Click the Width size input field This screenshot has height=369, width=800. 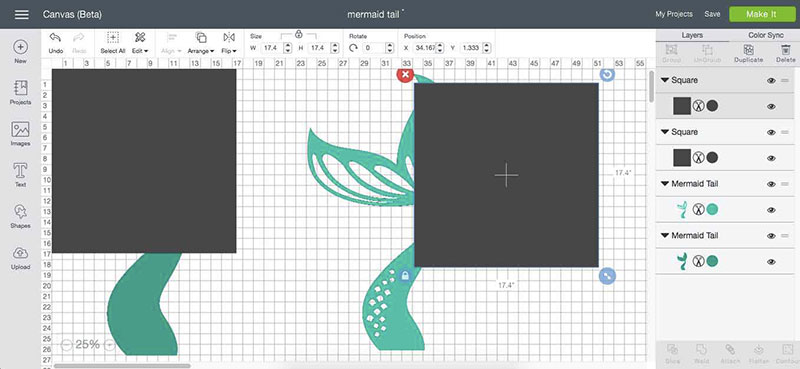(272, 48)
